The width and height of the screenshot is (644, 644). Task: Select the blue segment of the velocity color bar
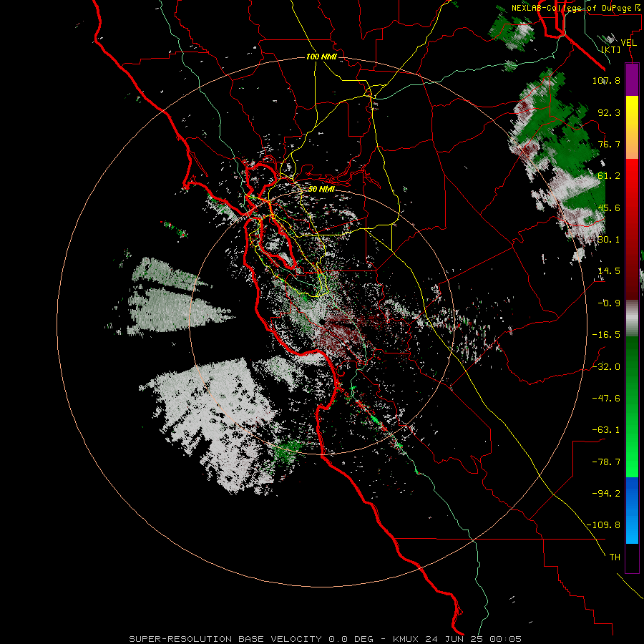point(632,510)
